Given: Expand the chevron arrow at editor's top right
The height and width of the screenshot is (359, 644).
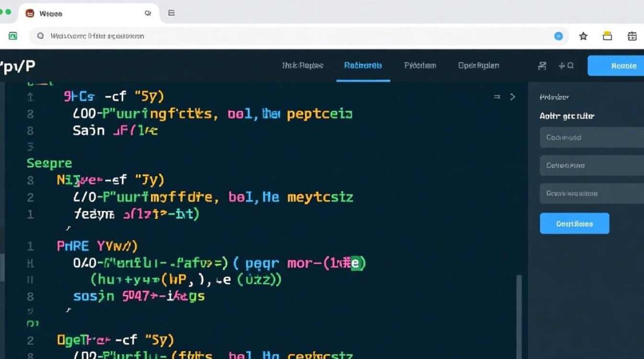Looking at the screenshot, I should tap(513, 97).
